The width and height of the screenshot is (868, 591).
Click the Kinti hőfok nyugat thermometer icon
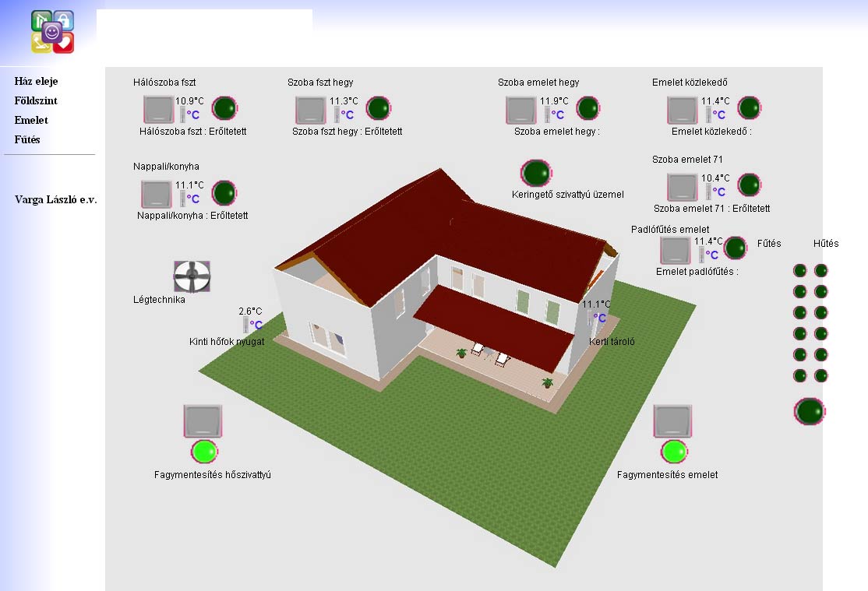point(245,325)
